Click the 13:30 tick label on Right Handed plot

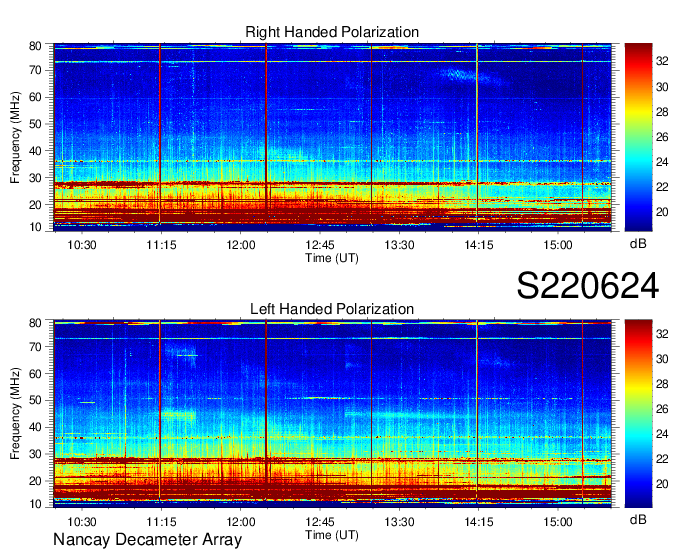399,245
